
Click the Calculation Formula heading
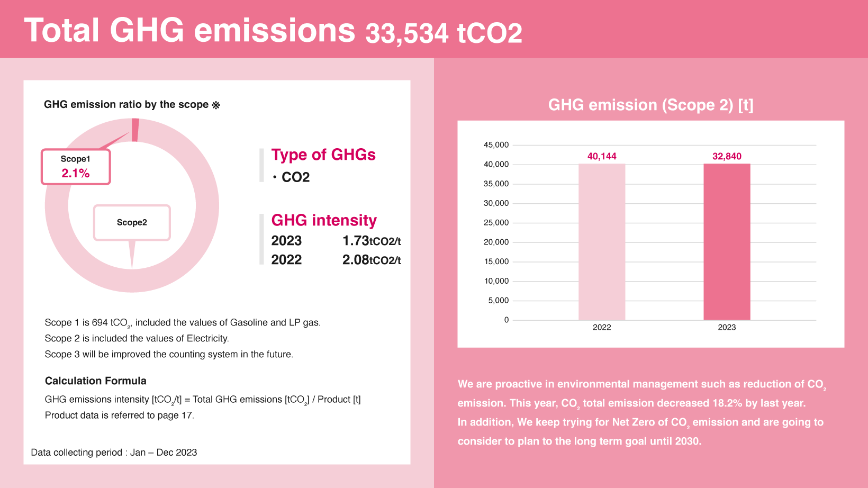point(95,381)
